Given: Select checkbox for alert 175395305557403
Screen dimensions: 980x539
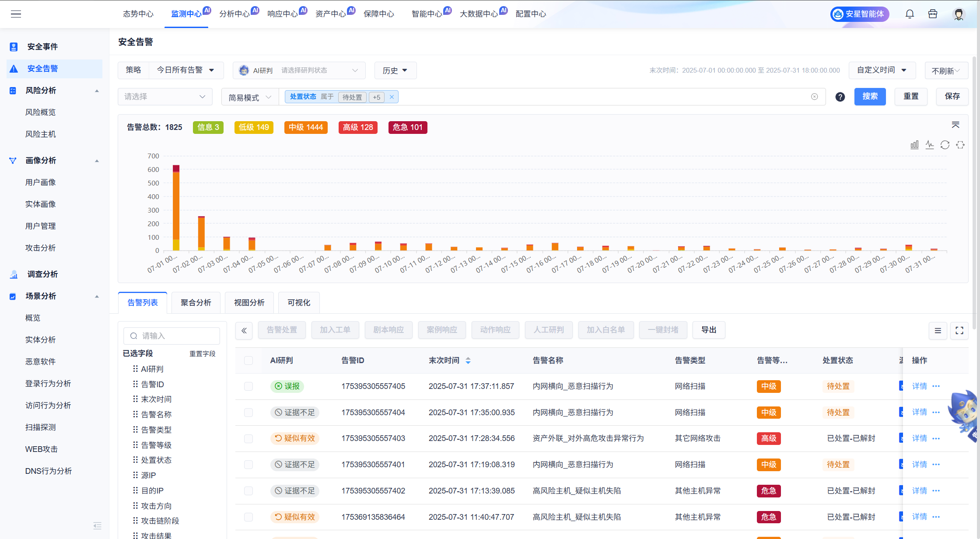Looking at the screenshot, I should point(248,438).
